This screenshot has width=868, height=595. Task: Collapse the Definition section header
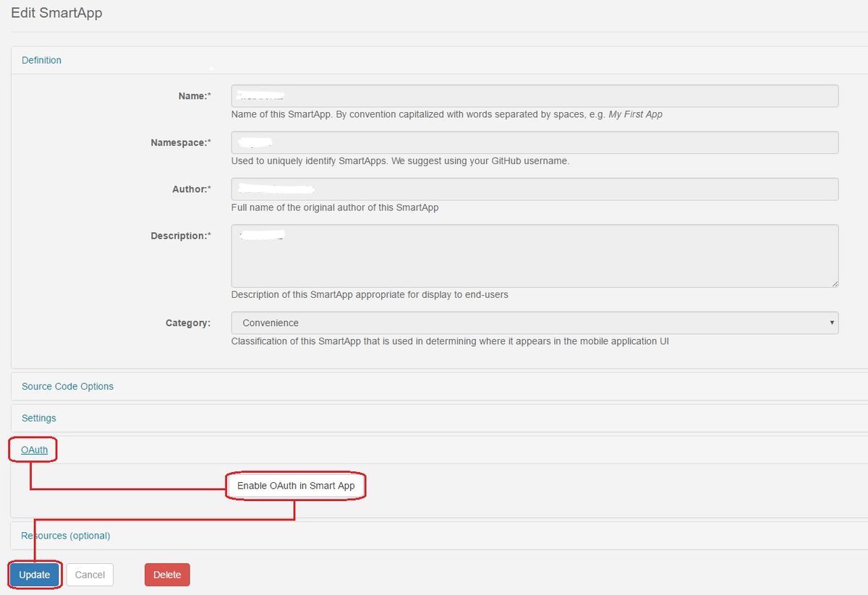click(41, 60)
